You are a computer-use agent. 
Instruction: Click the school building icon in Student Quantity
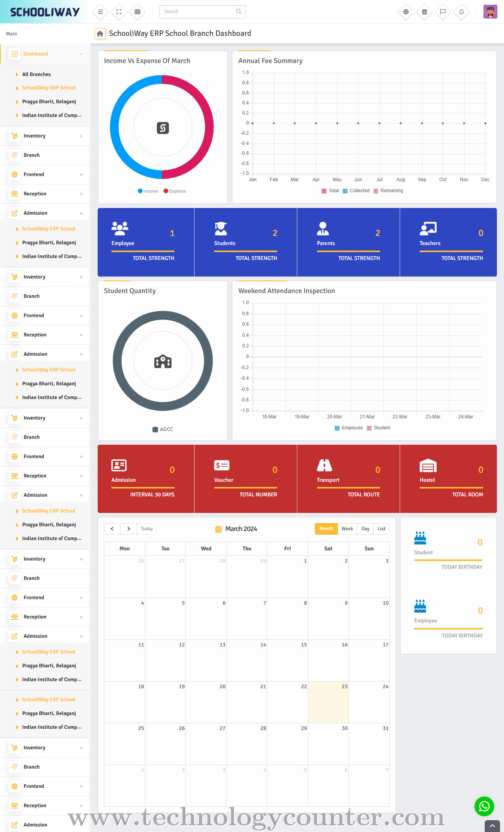pyautogui.click(x=163, y=361)
